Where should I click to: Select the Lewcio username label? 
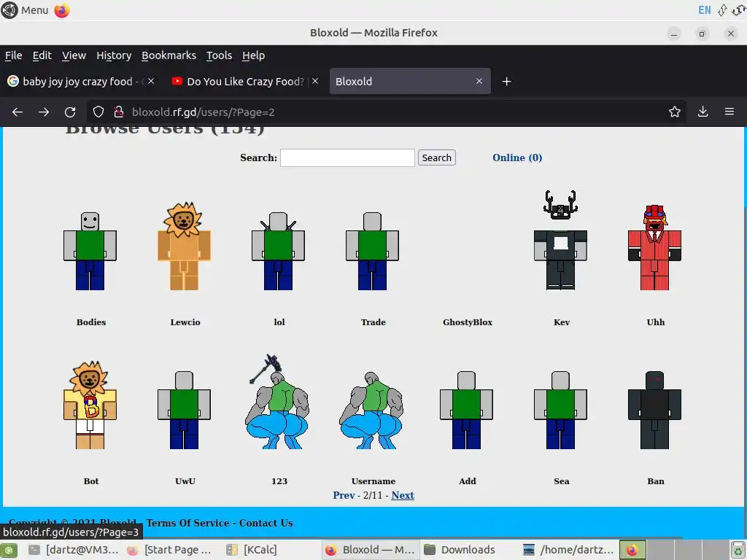click(x=185, y=322)
